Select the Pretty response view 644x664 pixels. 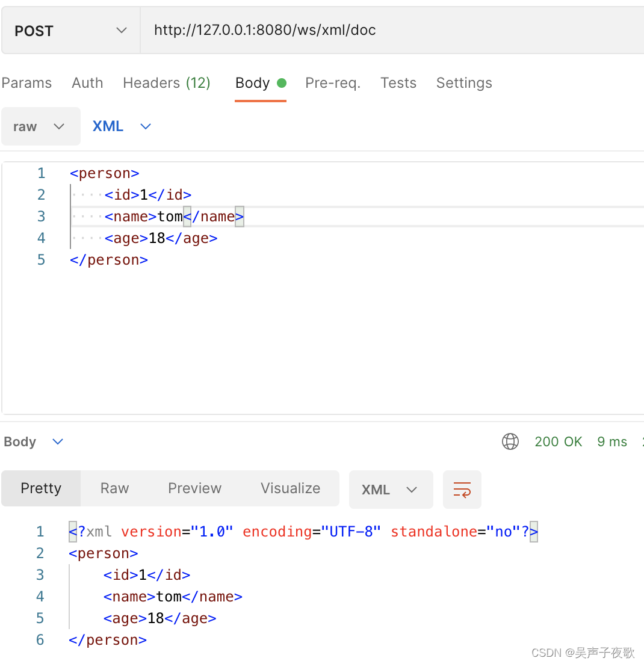click(41, 488)
